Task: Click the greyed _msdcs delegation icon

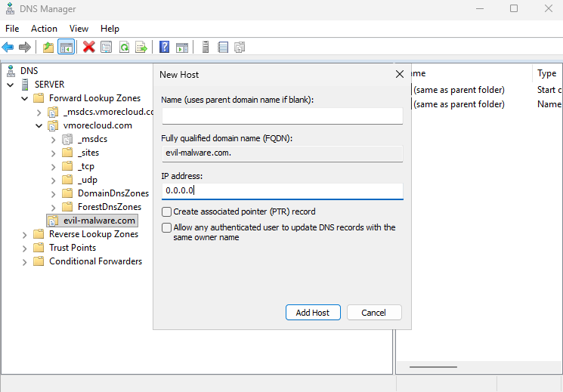Action: (67, 139)
